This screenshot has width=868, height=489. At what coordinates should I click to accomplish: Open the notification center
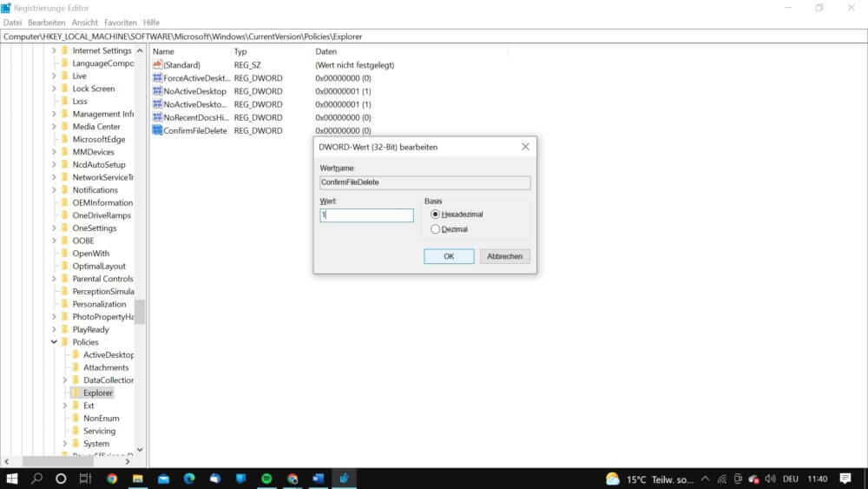tap(845, 479)
